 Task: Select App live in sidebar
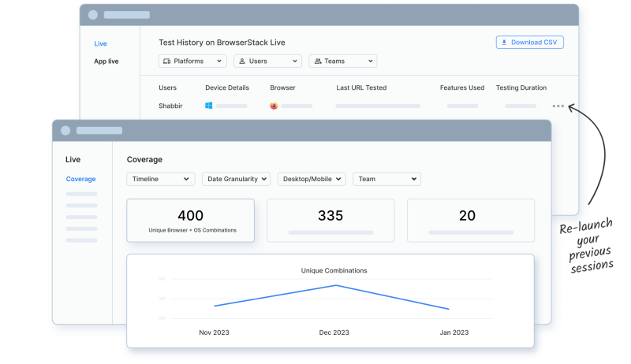(x=106, y=61)
